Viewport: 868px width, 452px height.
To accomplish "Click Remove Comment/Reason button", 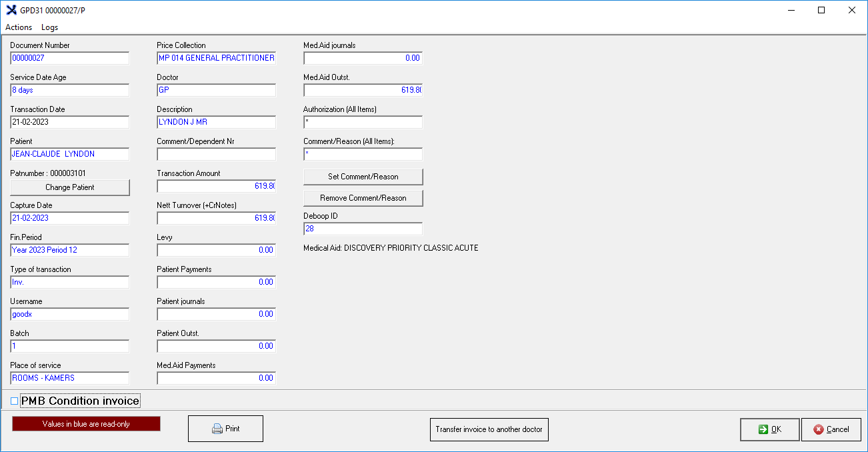I will click(x=363, y=198).
